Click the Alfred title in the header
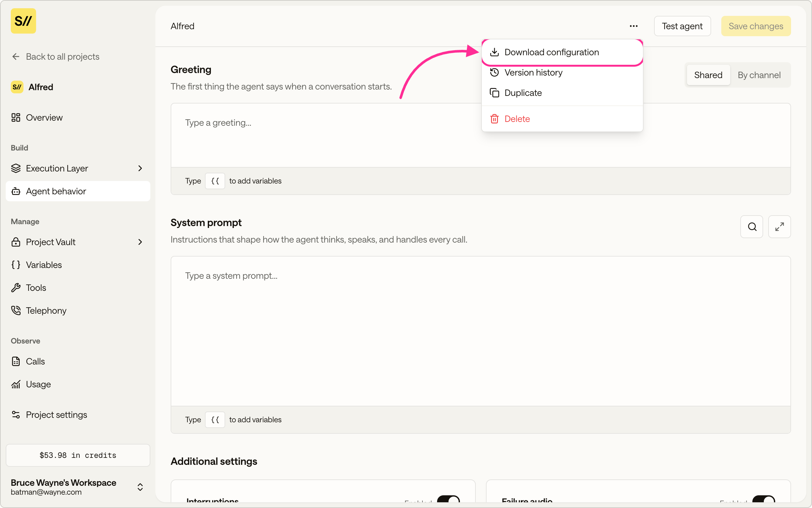The height and width of the screenshot is (508, 812). tap(182, 26)
